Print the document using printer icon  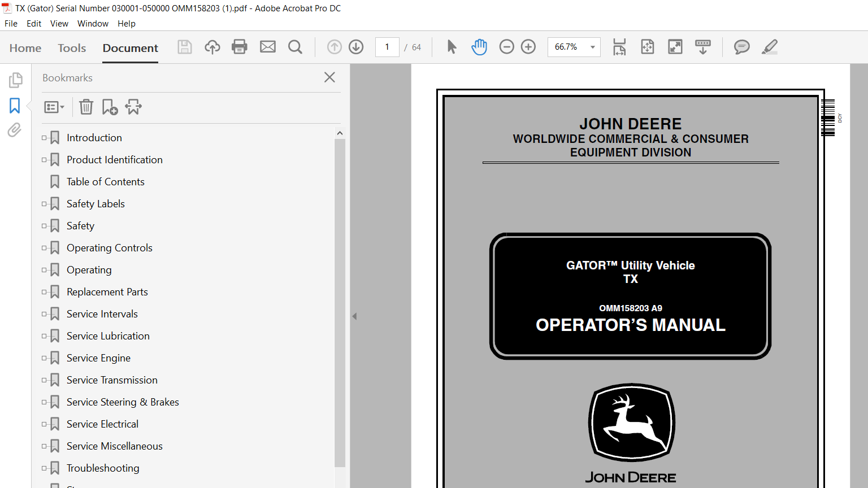[x=240, y=47]
